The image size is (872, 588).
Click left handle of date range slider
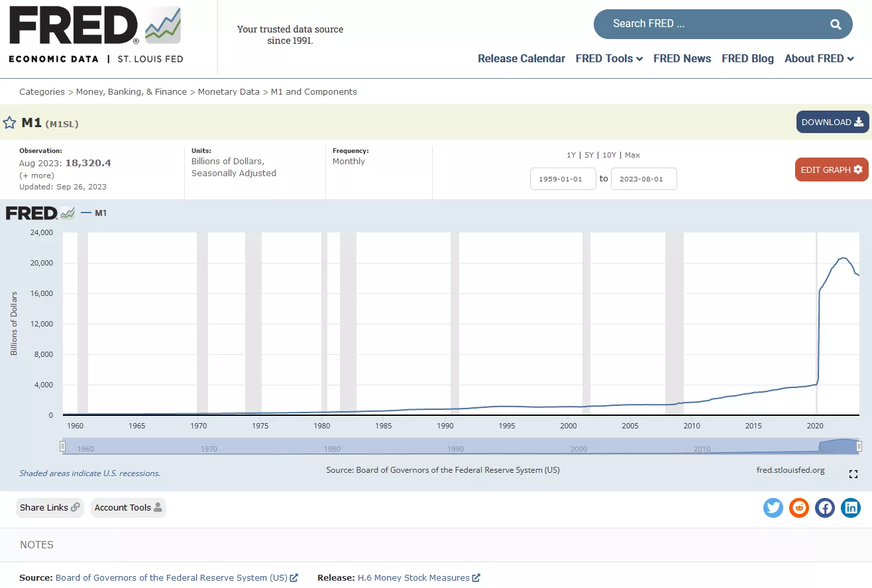click(x=63, y=447)
